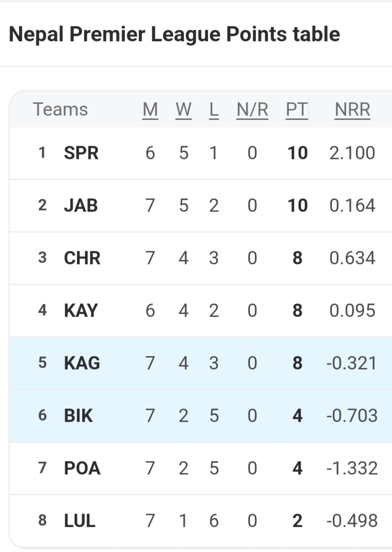This screenshot has width=392, height=552.
Task: Click the Nepal Premier League Points table title
Action: tap(174, 34)
